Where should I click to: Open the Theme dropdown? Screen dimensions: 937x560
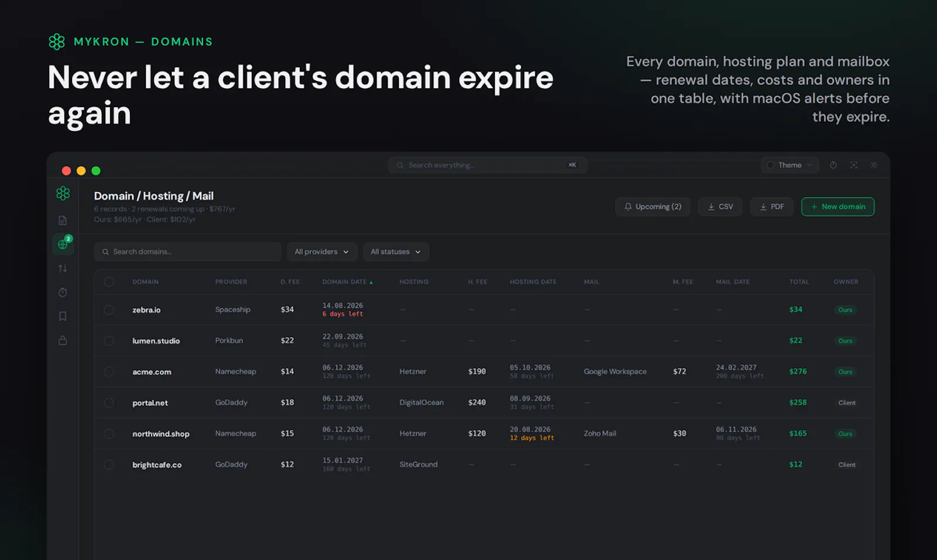pyautogui.click(x=790, y=165)
